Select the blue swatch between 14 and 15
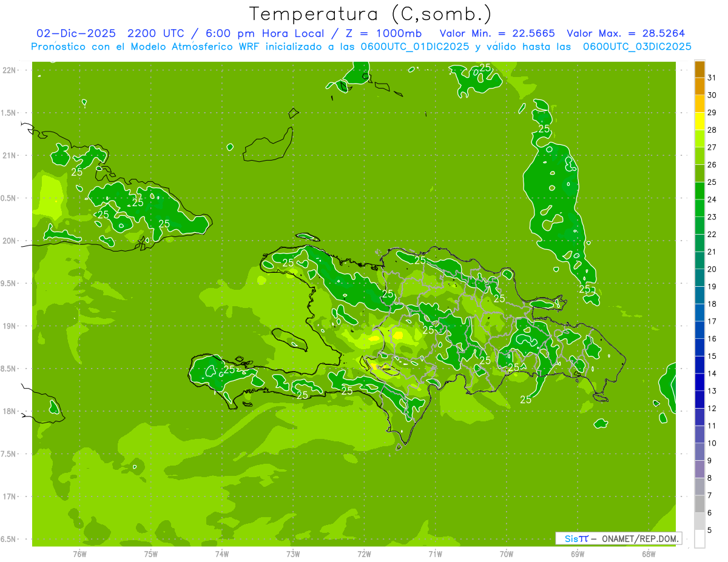This screenshot has height=562, width=728. 699,365
